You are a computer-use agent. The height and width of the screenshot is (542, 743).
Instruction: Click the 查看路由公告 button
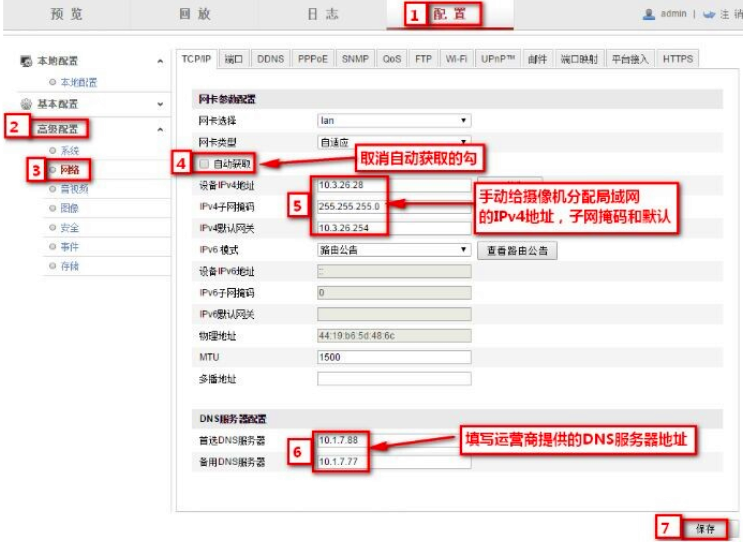coord(517,250)
